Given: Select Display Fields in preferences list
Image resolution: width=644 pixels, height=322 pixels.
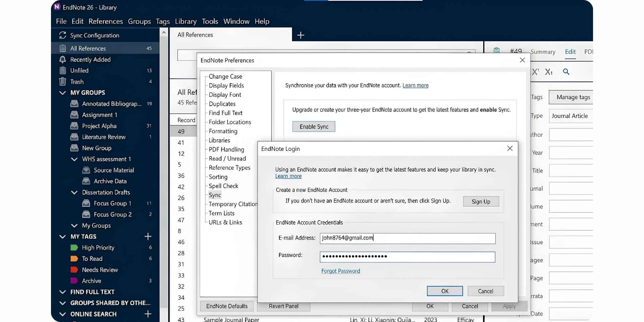Looking at the screenshot, I should 226,86.
